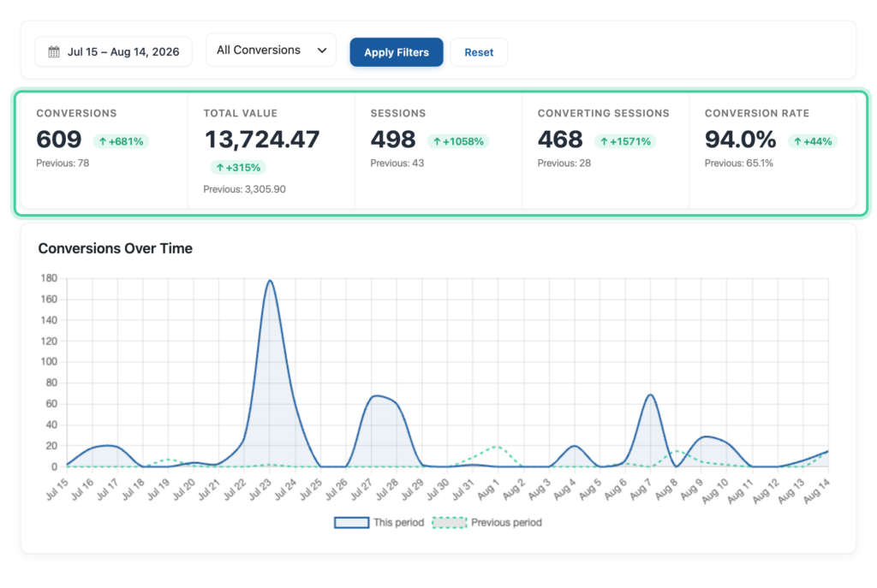This screenshot has height=588, width=877.
Task: Toggle the Previous period legend swatch
Action: pyautogui.click(x=449, y=523)
